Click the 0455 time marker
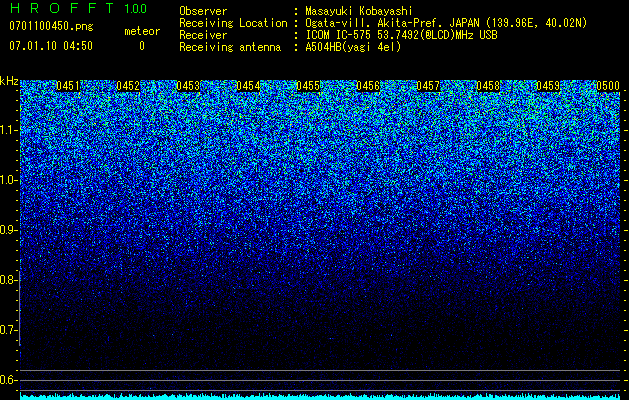 click(x=308, y=86)
